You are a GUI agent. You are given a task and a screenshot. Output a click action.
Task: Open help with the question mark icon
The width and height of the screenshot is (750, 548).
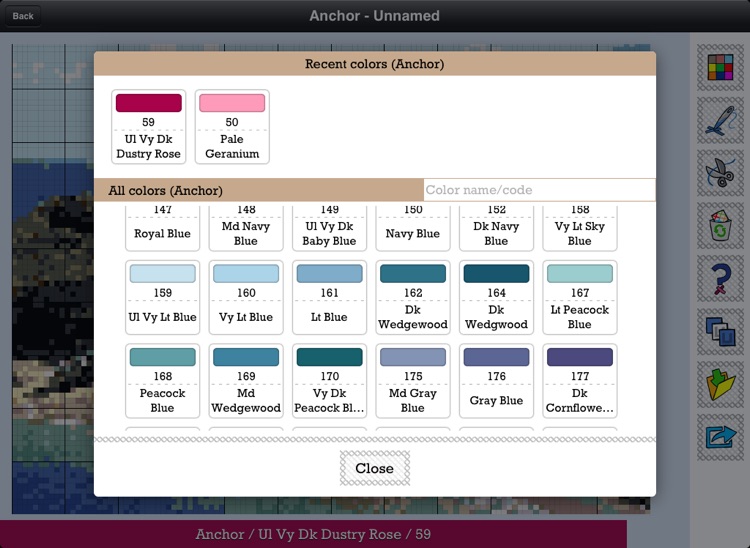pos(719,278)
